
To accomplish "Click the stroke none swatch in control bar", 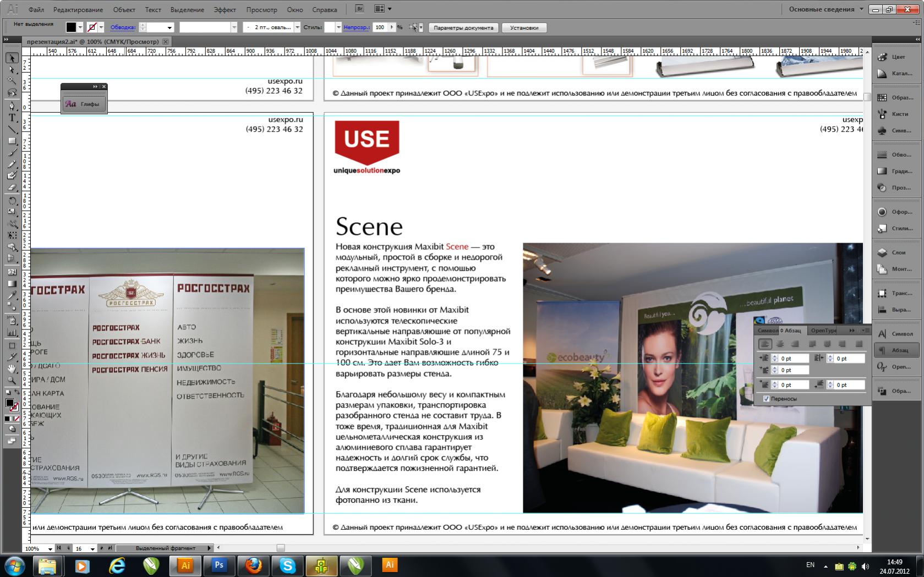I will click(x=91, y=27).
